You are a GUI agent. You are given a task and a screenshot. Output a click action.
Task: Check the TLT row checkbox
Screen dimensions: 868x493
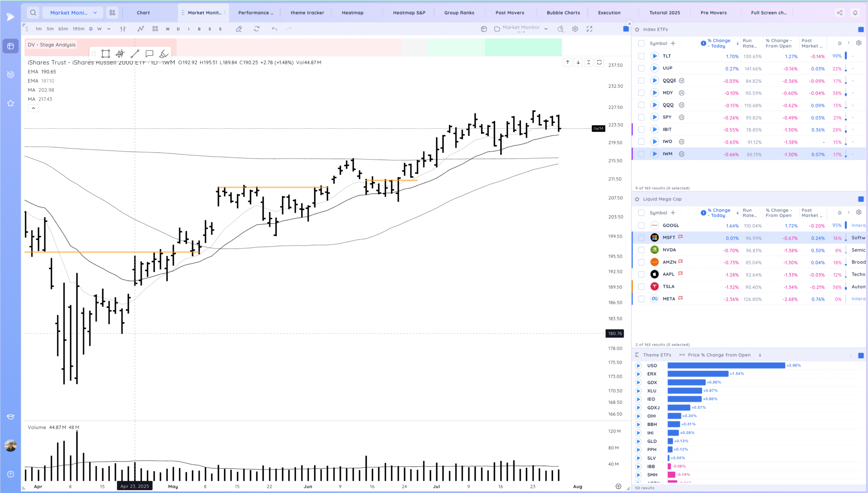pos(641,56)
